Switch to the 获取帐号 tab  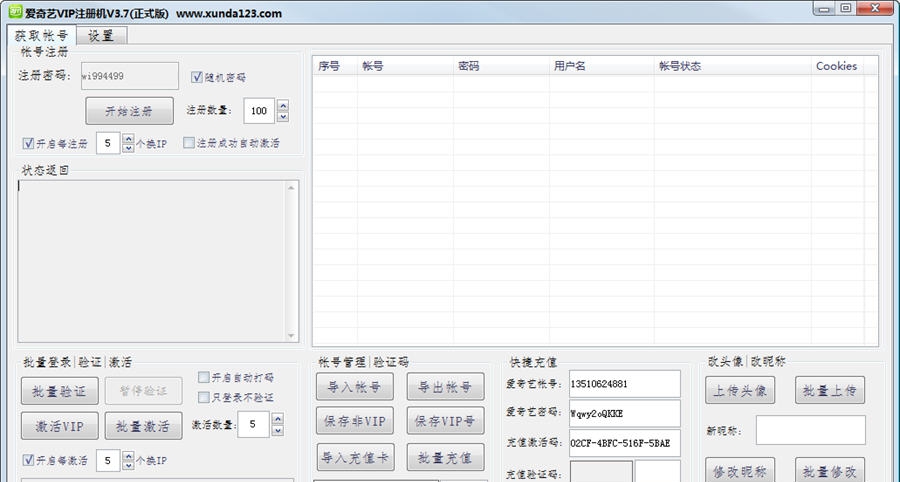point(41,35)
